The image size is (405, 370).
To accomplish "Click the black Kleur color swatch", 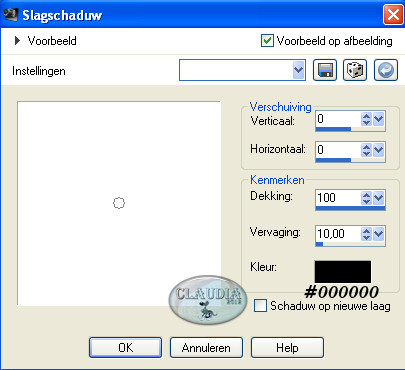I will click(x=343, y=272).
